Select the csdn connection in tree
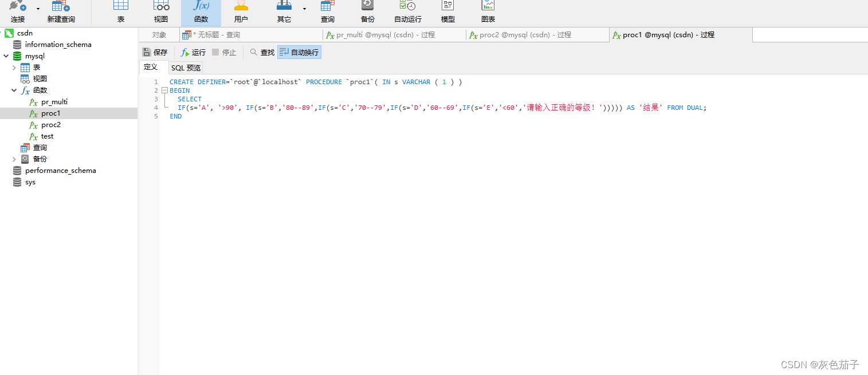The width and height of the screenshot is (868, 375). click(x=25, y=33)
